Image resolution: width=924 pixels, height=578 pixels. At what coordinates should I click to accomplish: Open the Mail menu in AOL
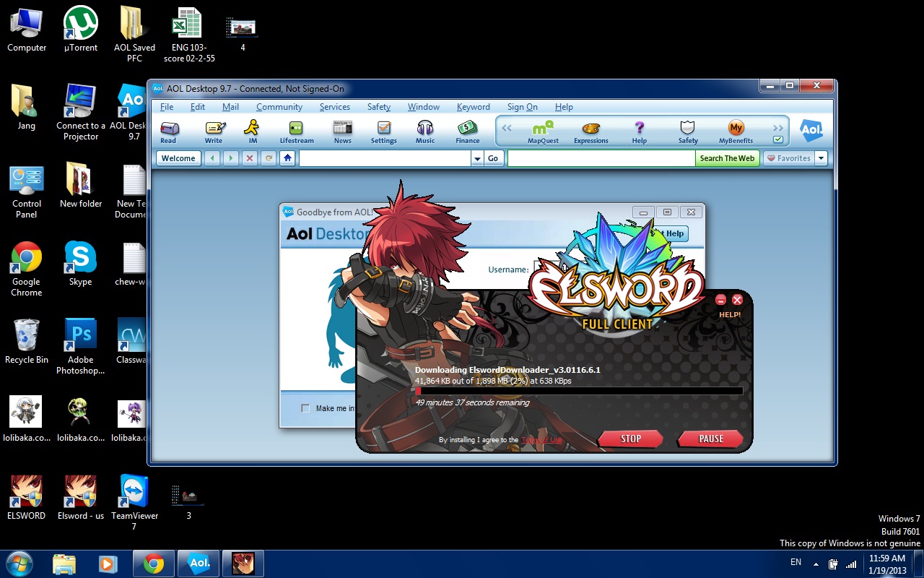point(230,107)
